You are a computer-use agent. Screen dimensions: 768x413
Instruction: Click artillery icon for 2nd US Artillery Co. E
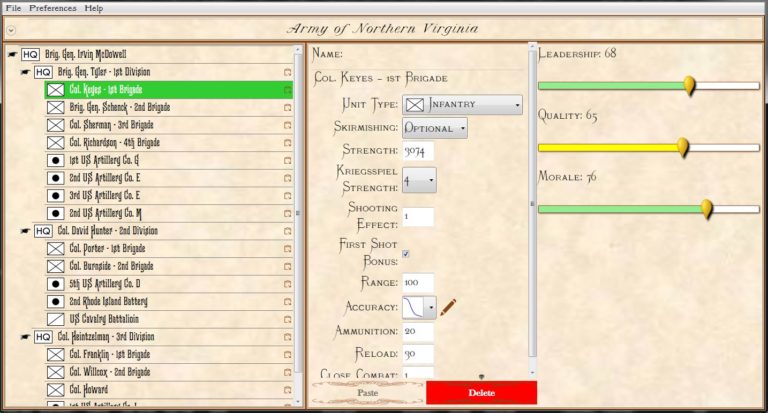[x=56, y=178]
